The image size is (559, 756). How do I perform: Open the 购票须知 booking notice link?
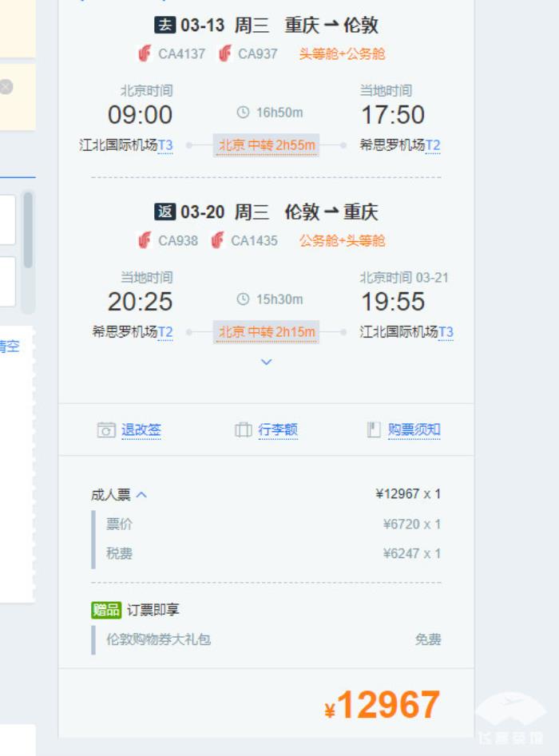pos(414,429)
